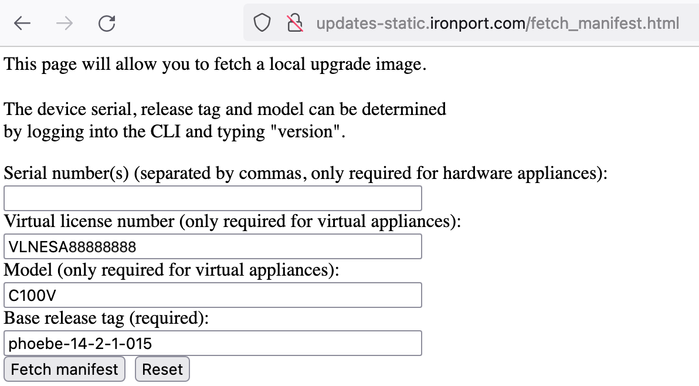Reload the page with the refresh icon
The width and height of the screenshot is (699, 386).
coord(107,23)
